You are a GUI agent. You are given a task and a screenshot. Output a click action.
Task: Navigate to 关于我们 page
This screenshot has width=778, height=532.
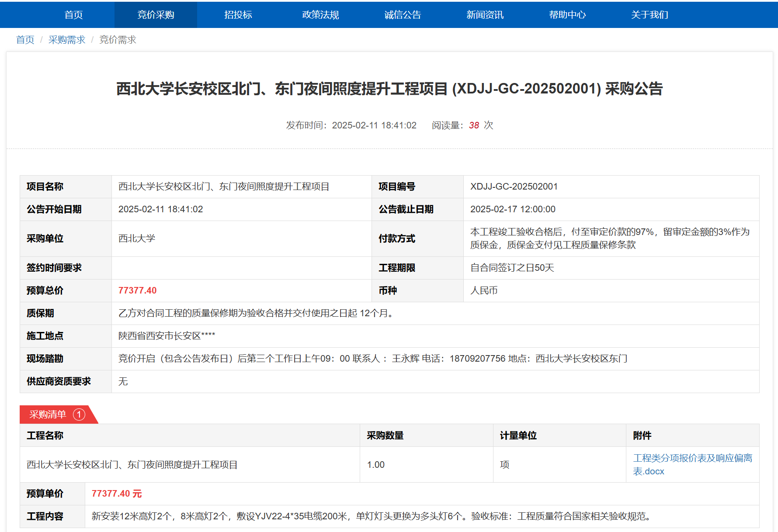[x=649, y=15]
